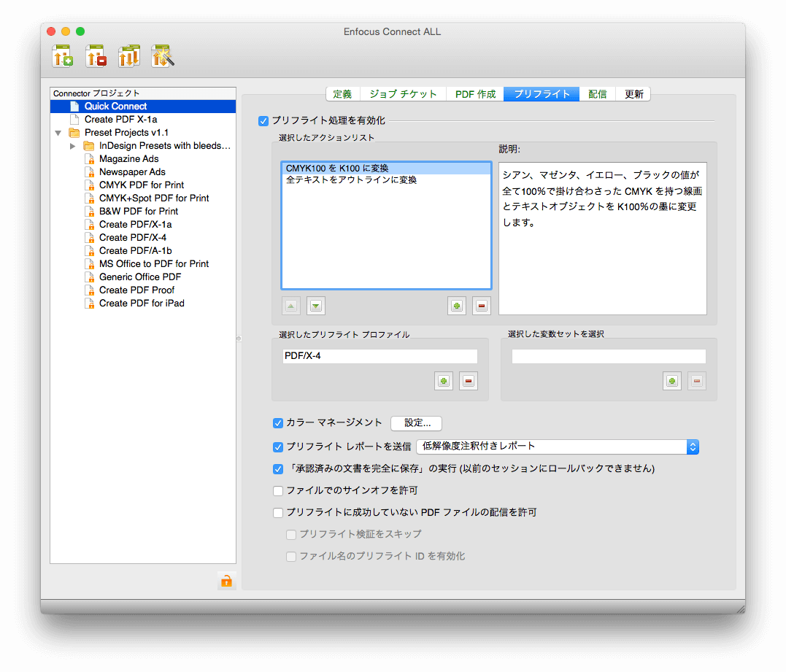Image resolution: width=786 pixels, height=672 pixels.
Task: Open the ジョブ チケット tab
Action: [403, 94]
